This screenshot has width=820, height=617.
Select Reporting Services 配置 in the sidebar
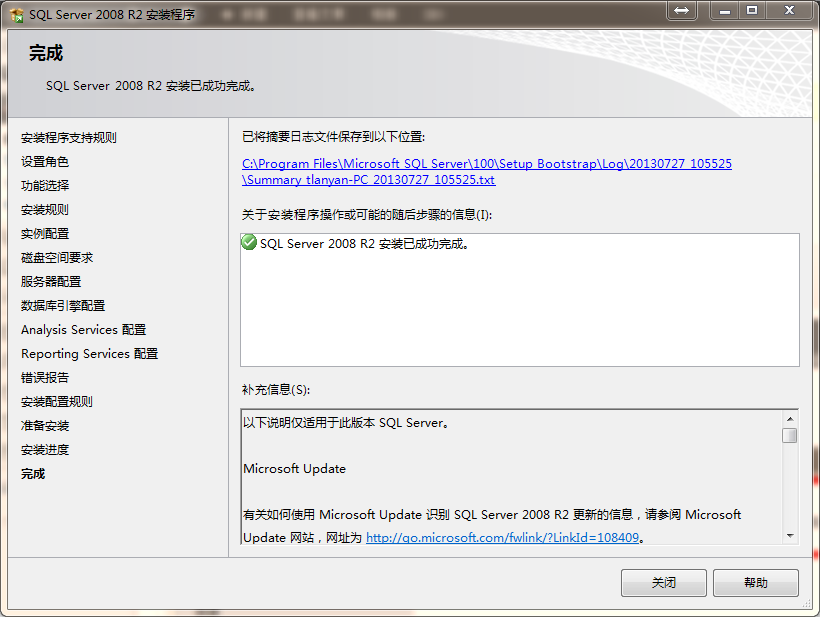pos(89,354)
